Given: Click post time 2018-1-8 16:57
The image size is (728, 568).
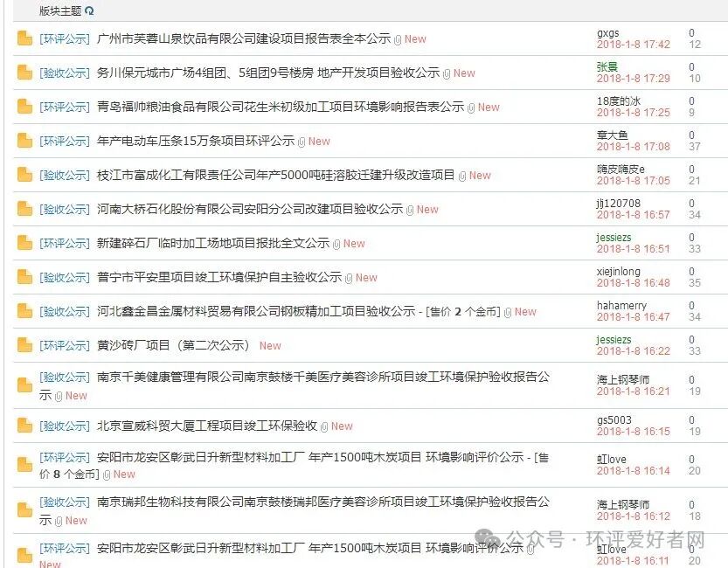Looking at the screenshot, I should (x=634, y=215).
